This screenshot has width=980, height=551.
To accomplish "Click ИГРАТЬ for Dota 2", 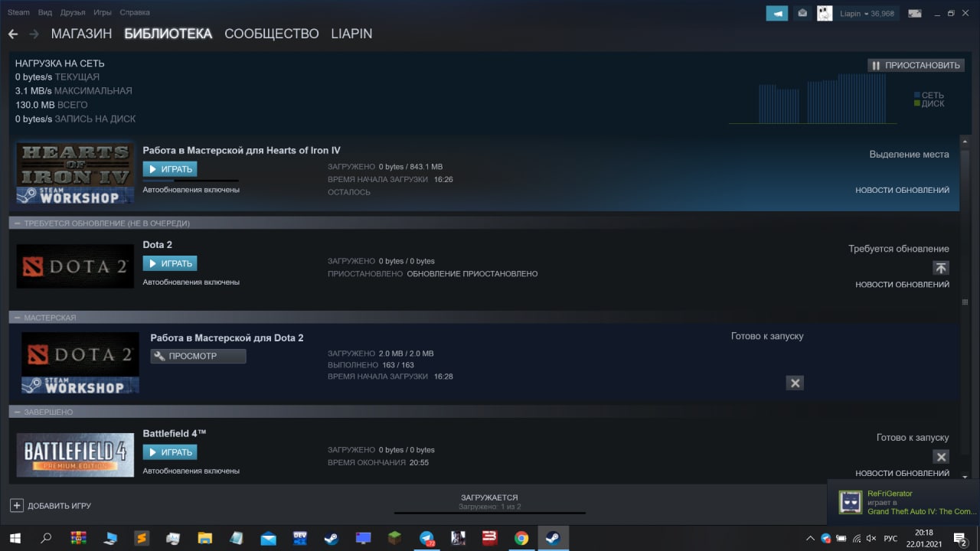I will (x=170, y=264).
